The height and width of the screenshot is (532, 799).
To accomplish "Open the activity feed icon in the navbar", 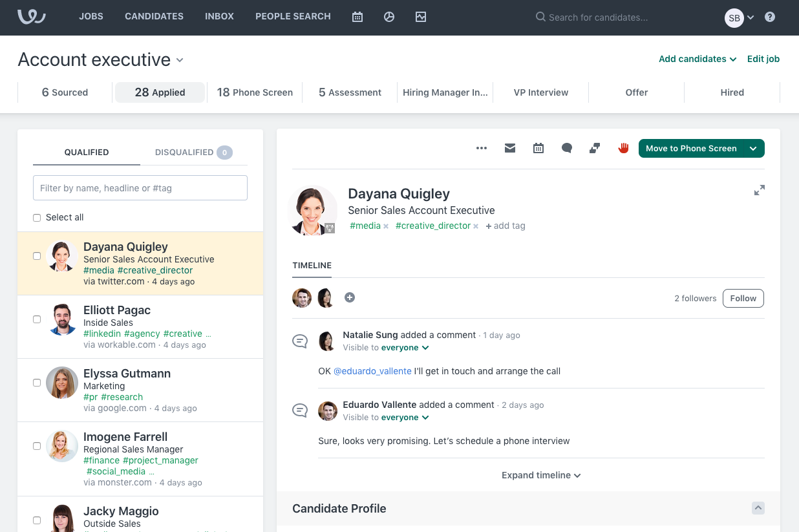I will point(421,17).
